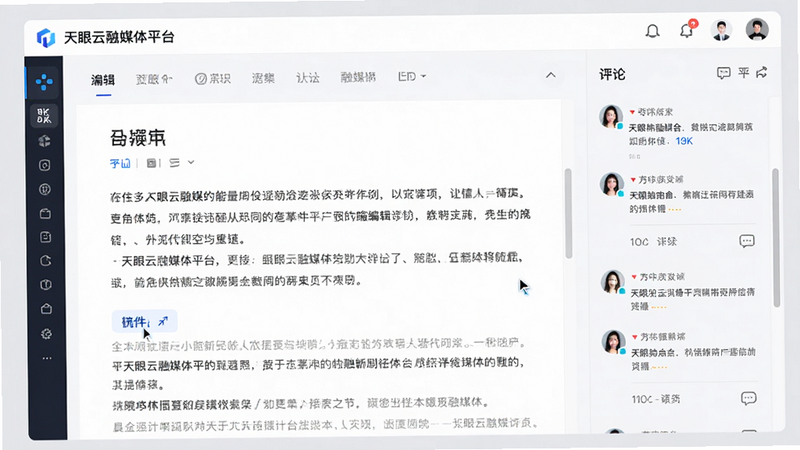Expand the chevron beside the list icon
The image size is (800, 450).
[191, 162]
